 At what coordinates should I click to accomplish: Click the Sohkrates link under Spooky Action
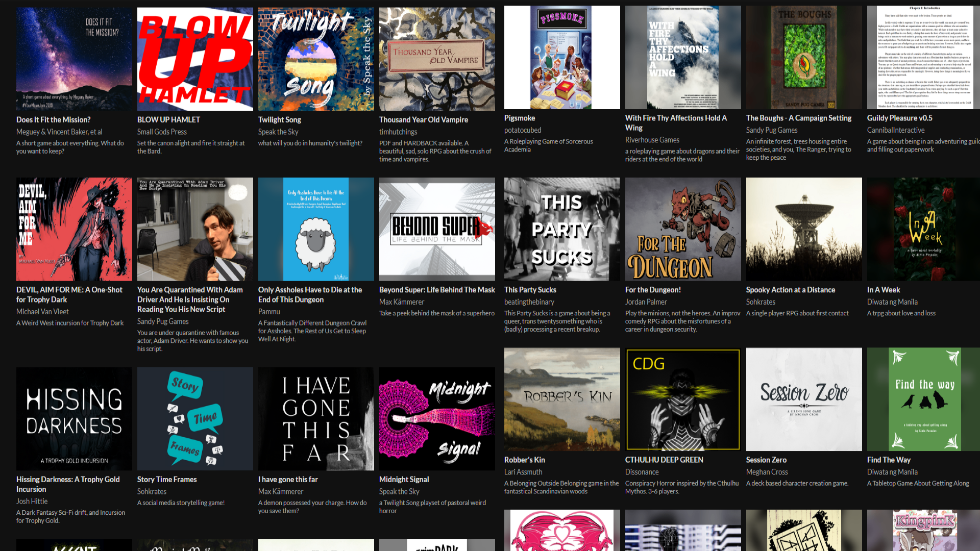[761, 302]
